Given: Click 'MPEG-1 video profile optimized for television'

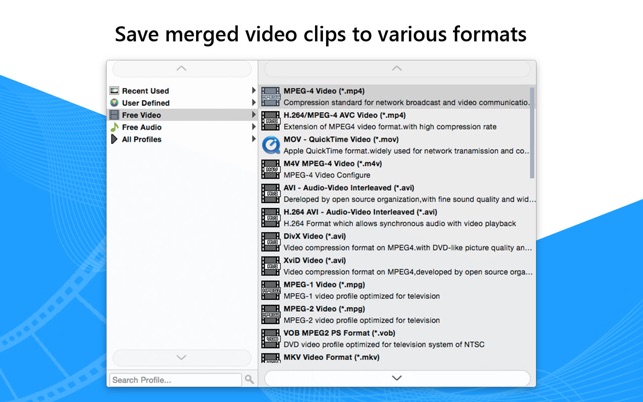Looking at the screenshot, I should pos(362,296).
